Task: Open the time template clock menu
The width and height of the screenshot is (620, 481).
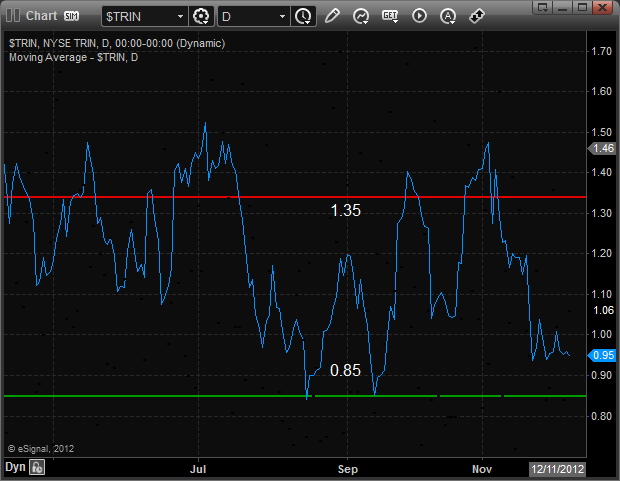Action: tap(303, 16)
